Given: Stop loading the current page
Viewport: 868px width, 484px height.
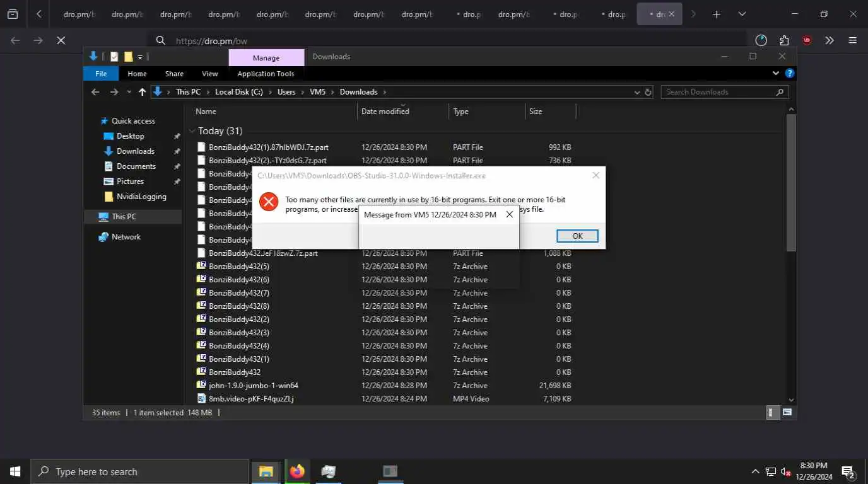Looking at the screenshot, I should click(x=61, y=40).
